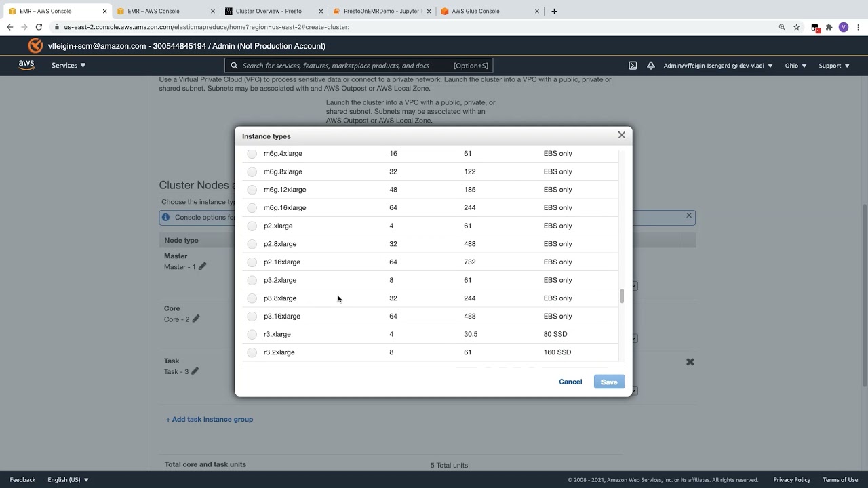The height and width of the screenshot is (488, 868).
Task: Add a task instance group
Action: point(210,419)
